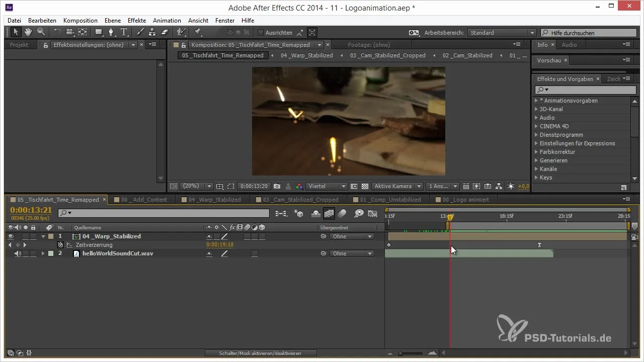Click the label color swatch of layer 1

tap(51, 236)
